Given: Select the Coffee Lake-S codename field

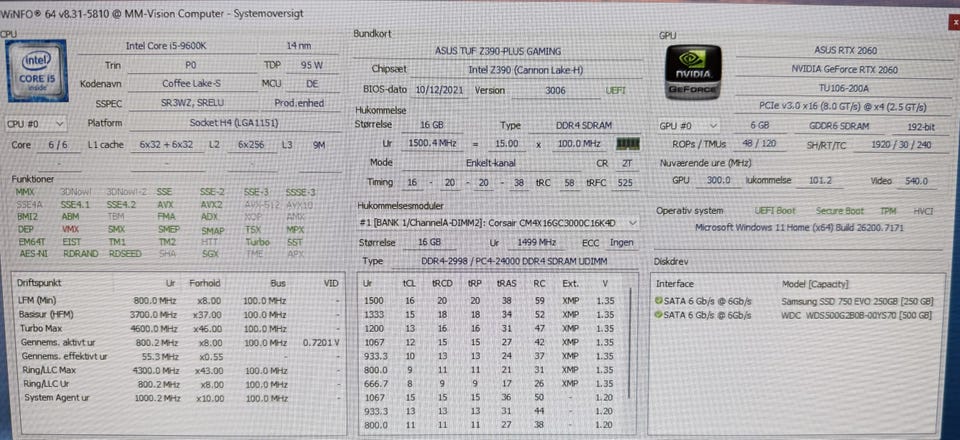Looking at the screenshot, I should tap(192, 84).
